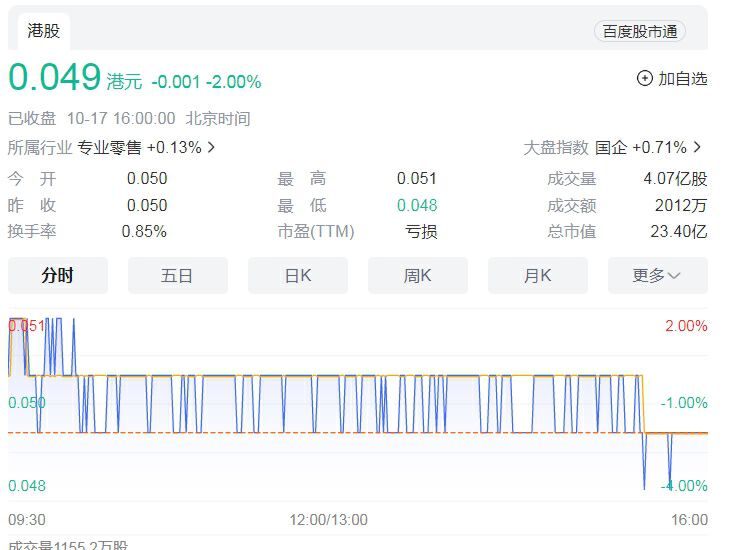Click the 16:00 marker on time axis
736x550 pixels.
(690, 520)
